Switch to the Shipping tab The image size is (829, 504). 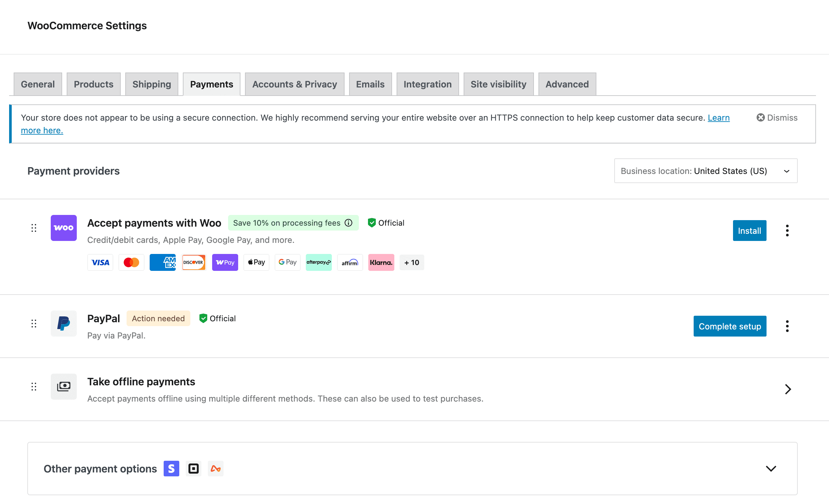coord(151,84)
